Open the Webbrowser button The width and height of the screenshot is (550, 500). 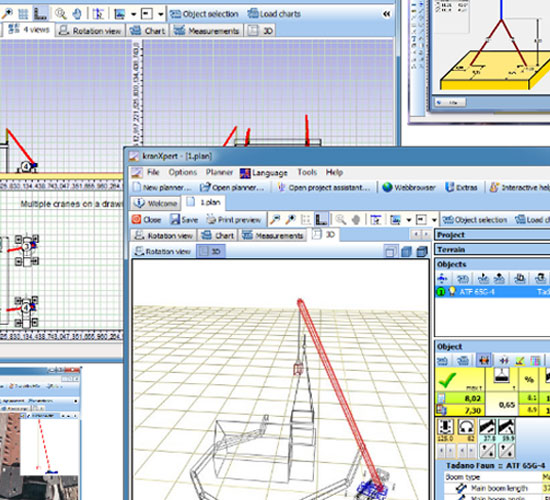click(x=409, y=187)
